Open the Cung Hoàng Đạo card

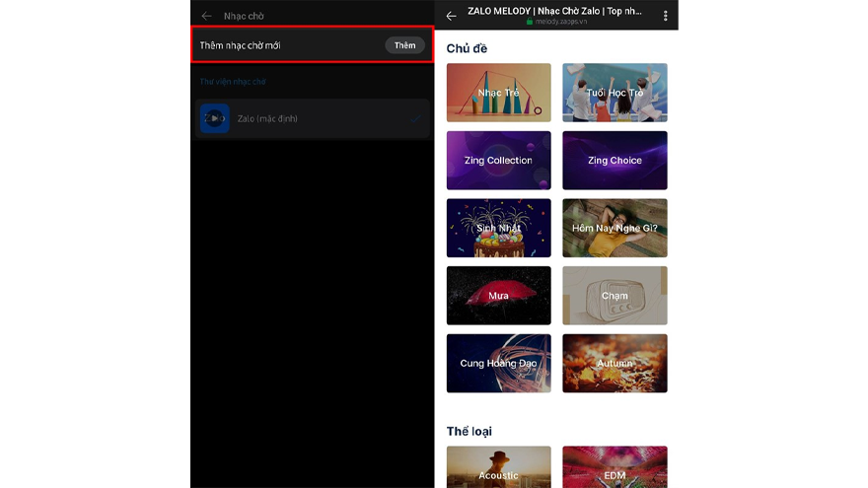(499, 364)
